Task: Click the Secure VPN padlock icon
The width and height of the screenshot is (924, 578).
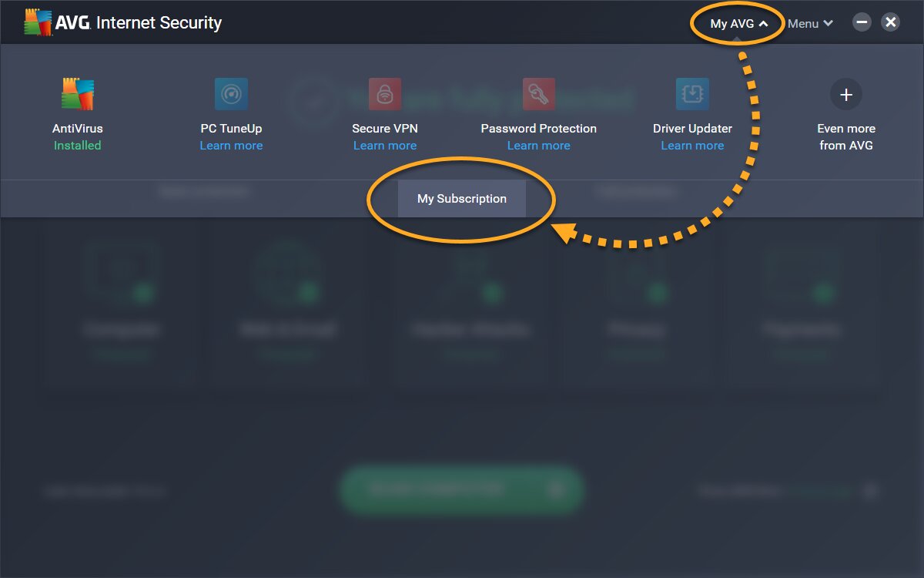Action: [x=385, y=93]
